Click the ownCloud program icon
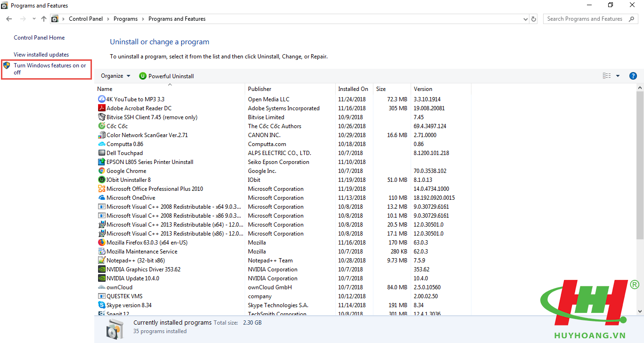This screenshot has height=343, width=644. [101, 287]
